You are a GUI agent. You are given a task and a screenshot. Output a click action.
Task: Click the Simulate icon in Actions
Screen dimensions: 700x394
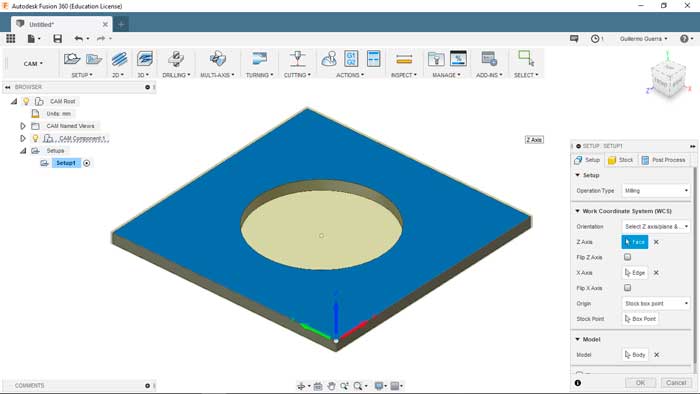(329, 59)
